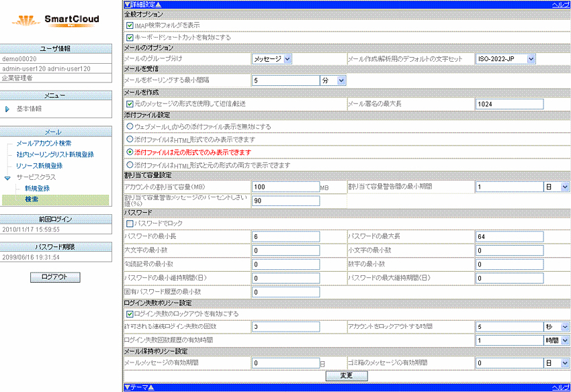Toggle キーボードショートカットを有効にする checkbox

tap(129, 38)
